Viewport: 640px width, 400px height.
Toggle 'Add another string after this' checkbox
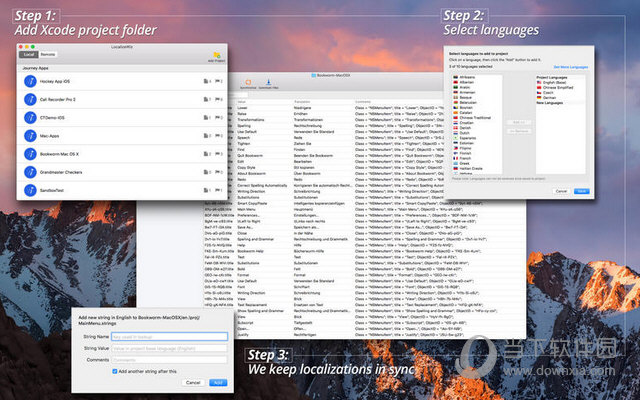115,371
